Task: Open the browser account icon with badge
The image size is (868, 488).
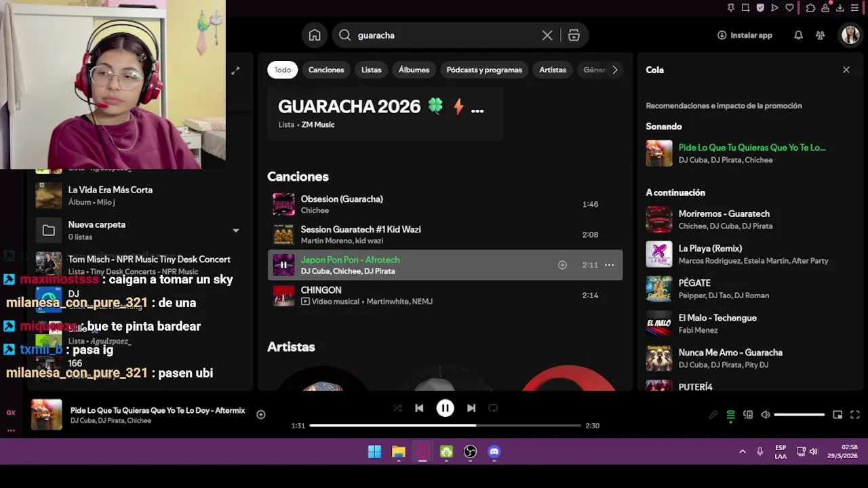Action: (x=825, y=7)
